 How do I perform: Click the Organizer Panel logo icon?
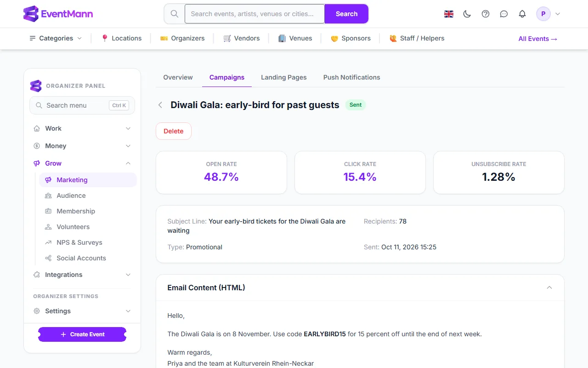coord(36,86)
